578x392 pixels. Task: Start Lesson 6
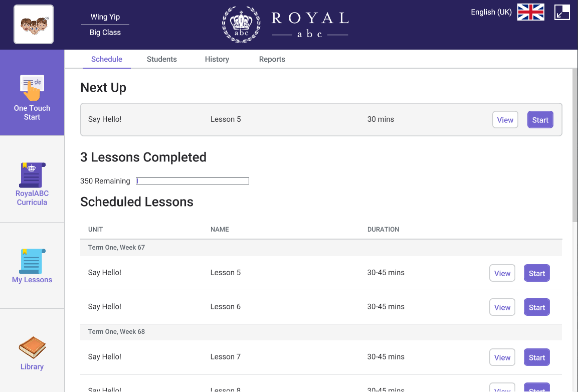tap(537, 307)
